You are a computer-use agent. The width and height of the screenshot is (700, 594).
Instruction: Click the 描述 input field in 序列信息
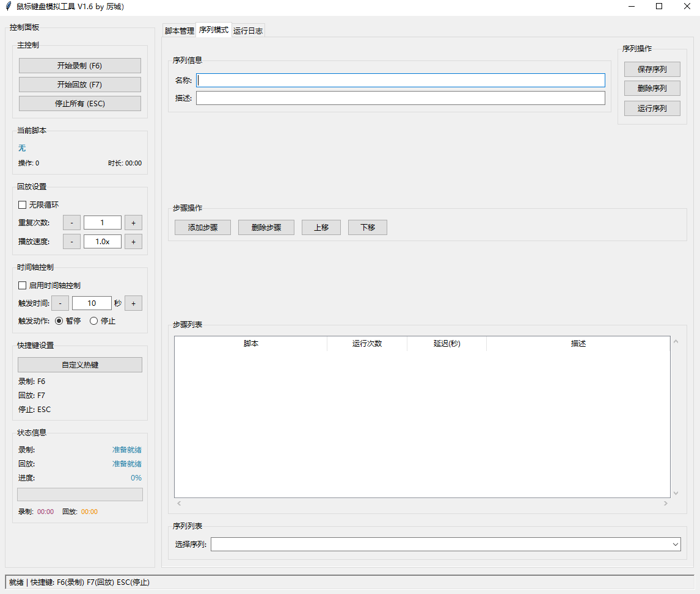click(x=400, y=98)
